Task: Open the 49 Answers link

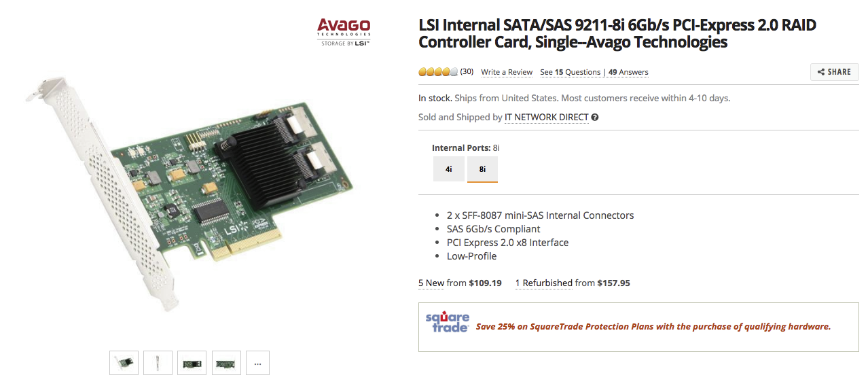Action: pos(628,72)
